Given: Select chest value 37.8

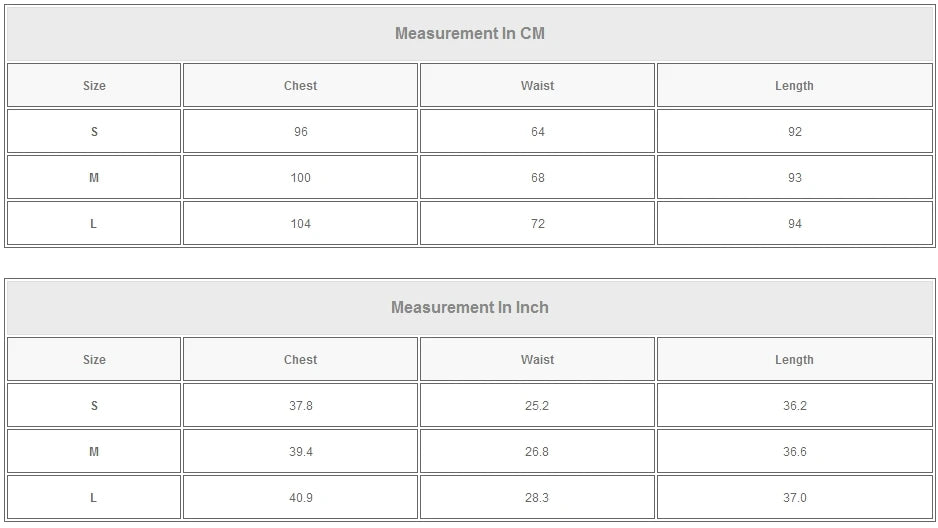Looking at the screenshot, I should click(x=300, y=406).
